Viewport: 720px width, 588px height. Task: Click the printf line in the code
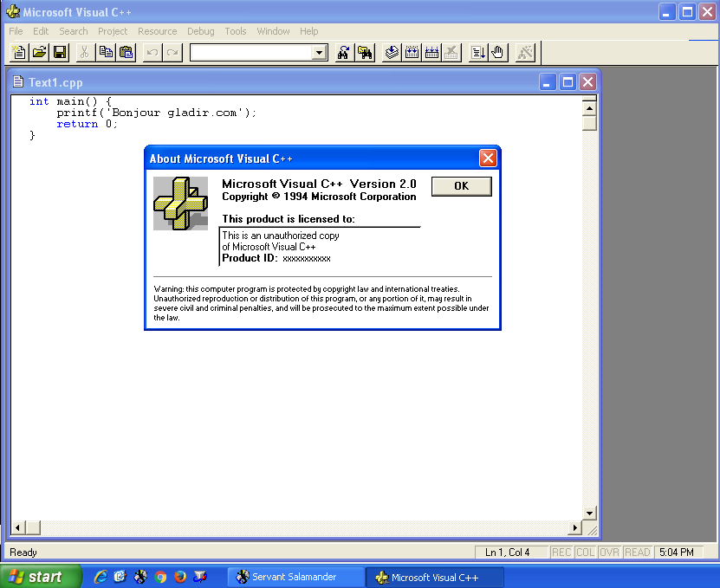pyautogui.click(x=157, y=113)
